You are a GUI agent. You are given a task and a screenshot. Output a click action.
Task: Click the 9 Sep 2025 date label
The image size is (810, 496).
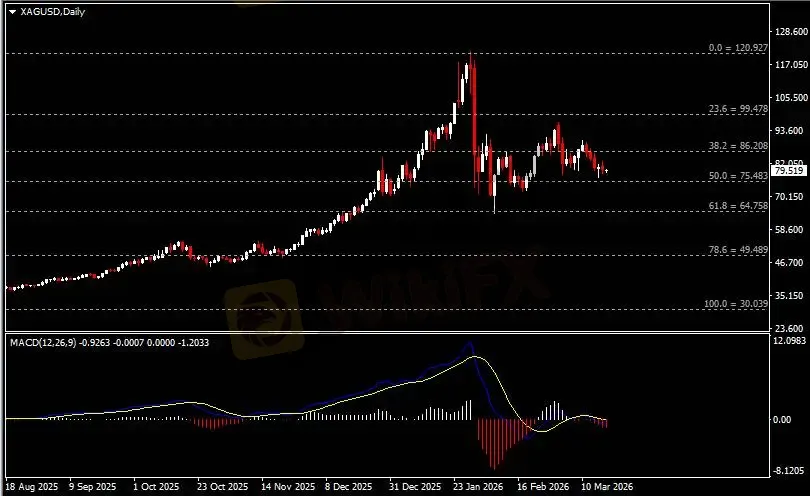click(x=92, y=487)
